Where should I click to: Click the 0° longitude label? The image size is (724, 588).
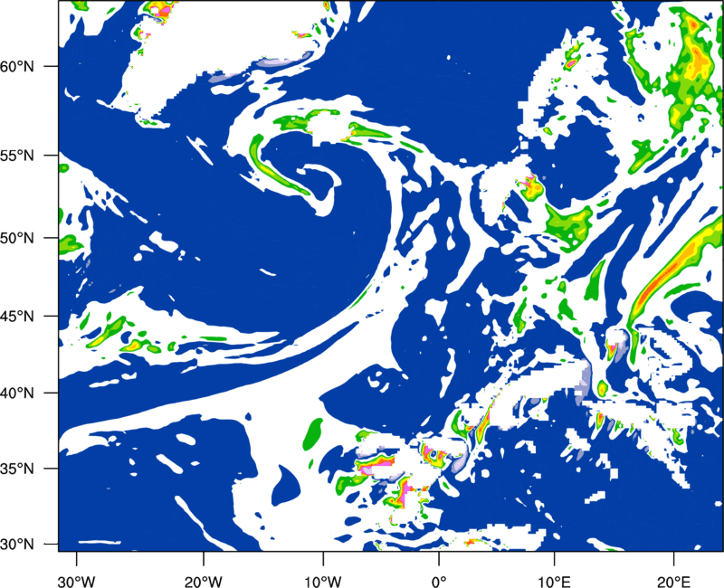point(439,582)
